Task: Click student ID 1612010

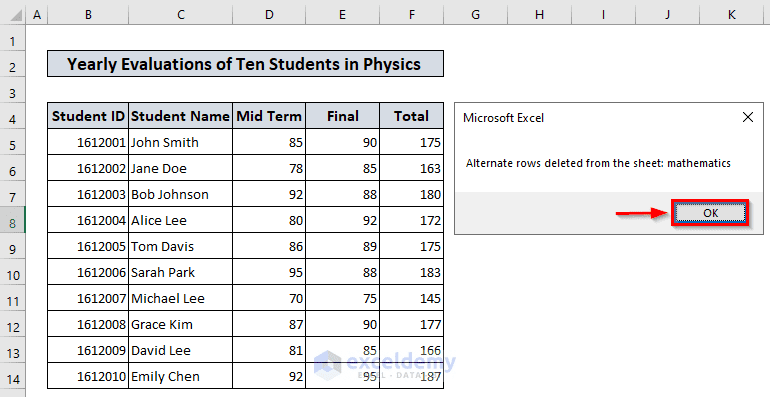Action: (88, 376)
